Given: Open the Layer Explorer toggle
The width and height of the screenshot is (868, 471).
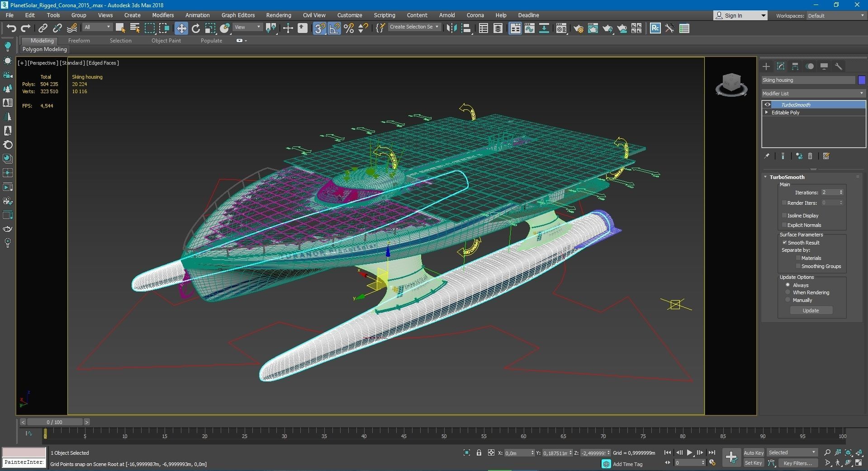Looking at the screenshot, I should click(498, 28).
